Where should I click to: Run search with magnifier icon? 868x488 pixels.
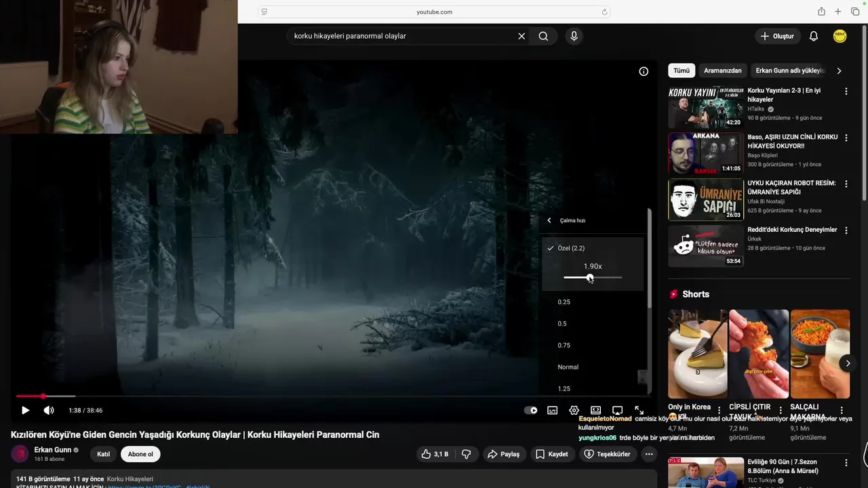[x=543, y=36]
